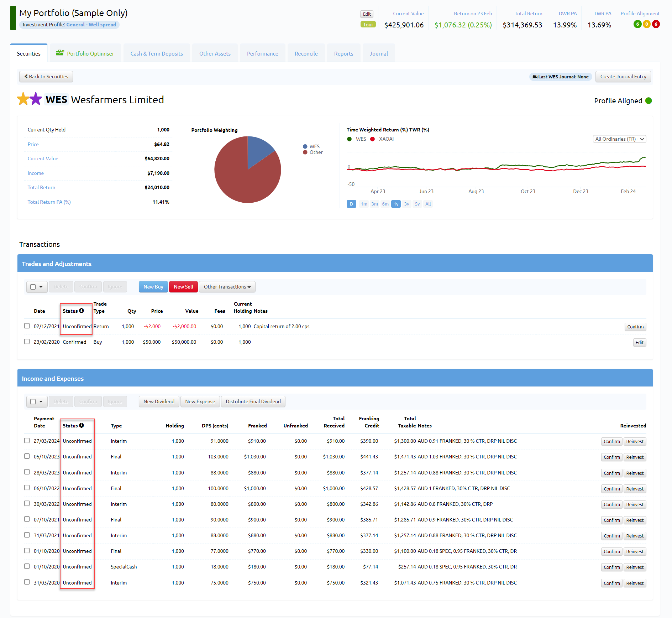Switch to the Performance tab
The image size is (672, 618).
point(262,53)
